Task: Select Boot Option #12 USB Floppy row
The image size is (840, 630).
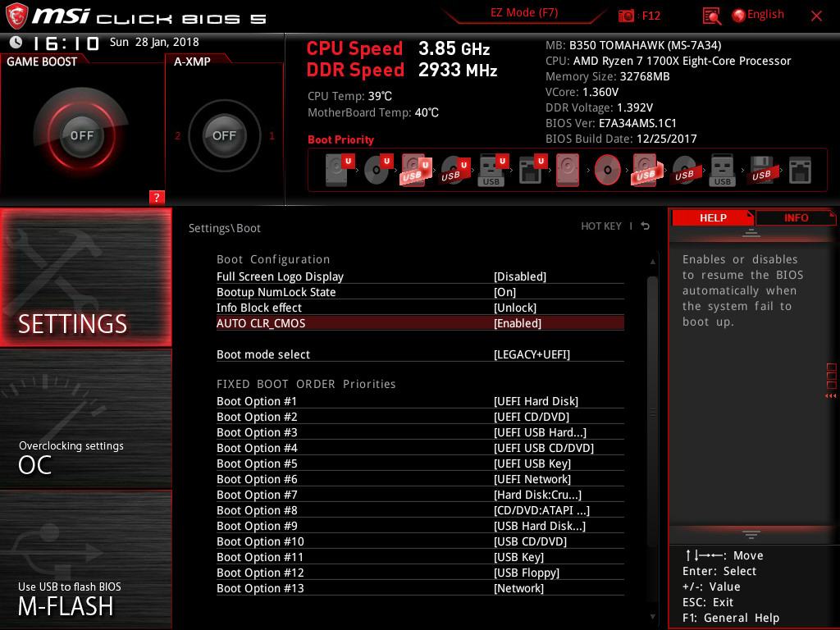Action: coord(420,573)
